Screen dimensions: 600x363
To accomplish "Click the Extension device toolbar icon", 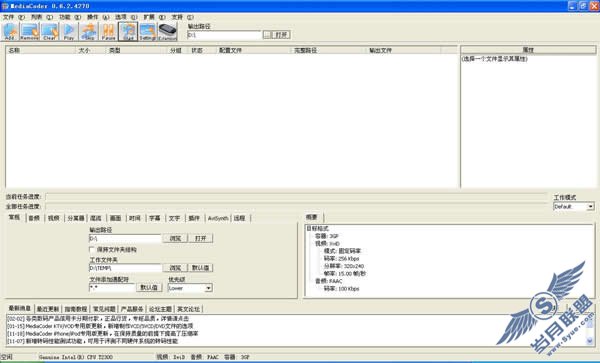I will click(x=168, y=31).
